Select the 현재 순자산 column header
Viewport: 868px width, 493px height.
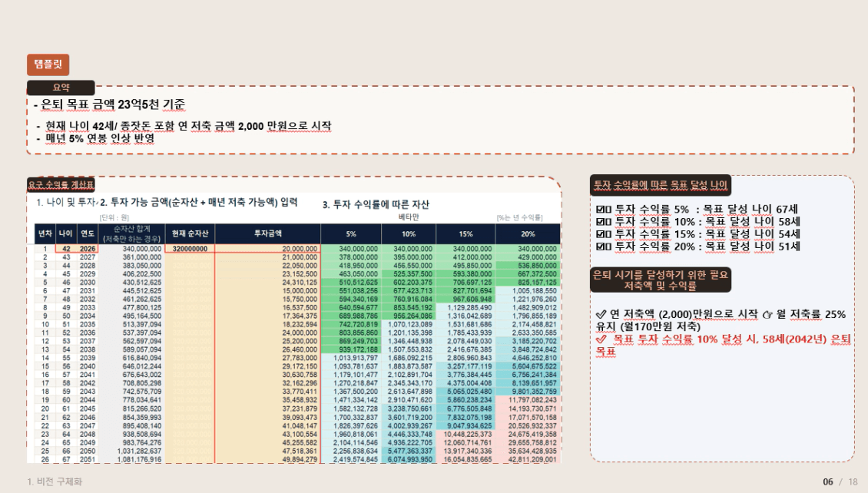click(x=190, y=234)
